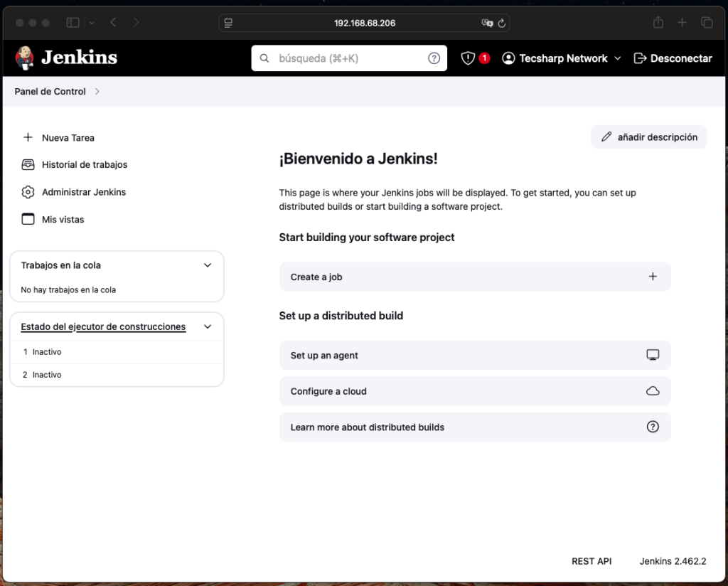Click the pencil icon in añadir descripción
This screenshot has height=586, width=728.
point(606,137)
